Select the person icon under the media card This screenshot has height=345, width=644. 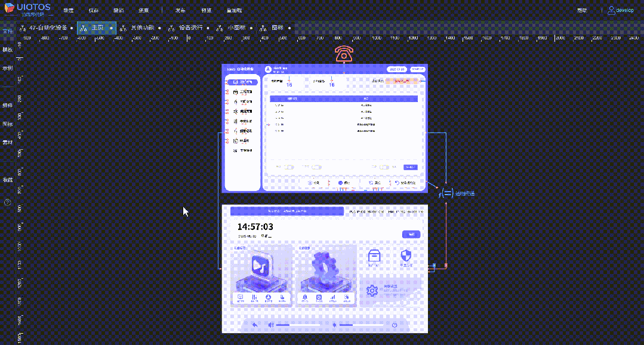pyautogui.click(x=268, y=297)
